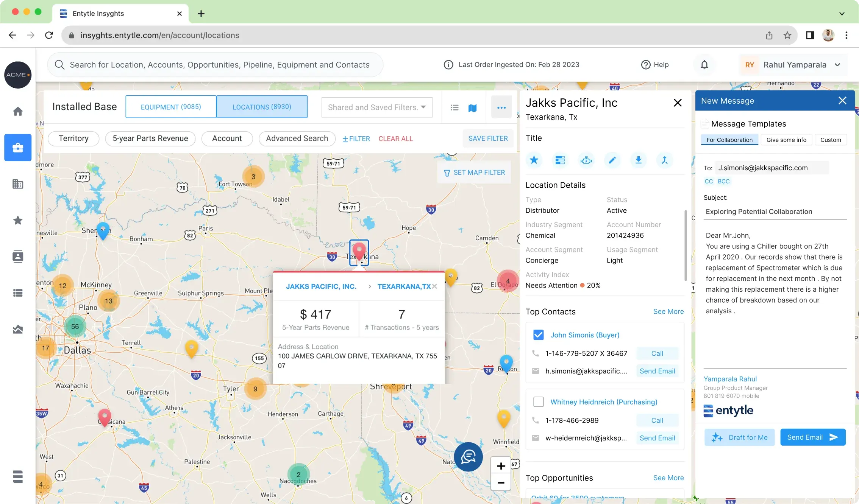Open the chat support bubble on map
This screenshot has height=504, width=859.
[x=468, y=457]
